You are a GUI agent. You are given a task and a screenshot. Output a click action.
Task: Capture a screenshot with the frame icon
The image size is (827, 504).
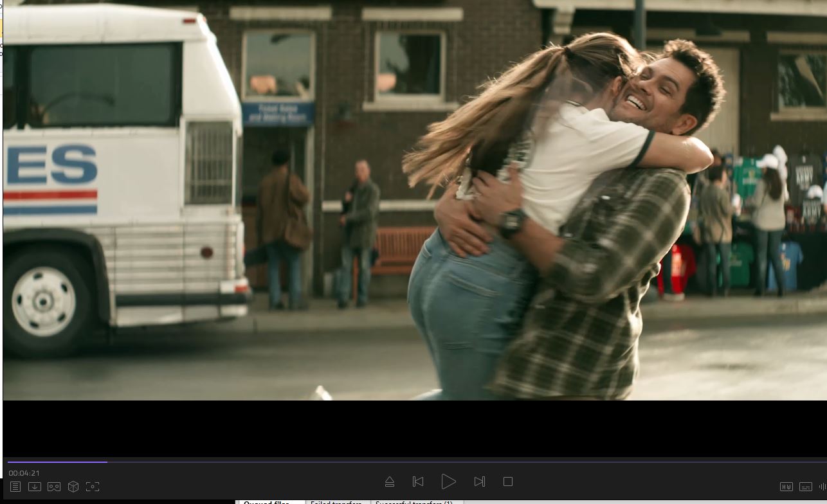(x=93, y=487)
